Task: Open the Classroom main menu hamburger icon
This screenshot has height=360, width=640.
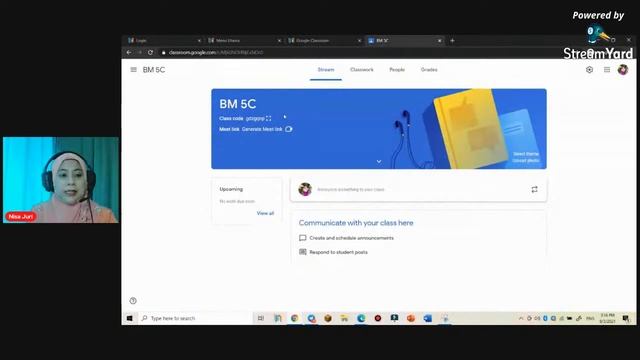Action: pyautogui.click(x=133, y=70)
